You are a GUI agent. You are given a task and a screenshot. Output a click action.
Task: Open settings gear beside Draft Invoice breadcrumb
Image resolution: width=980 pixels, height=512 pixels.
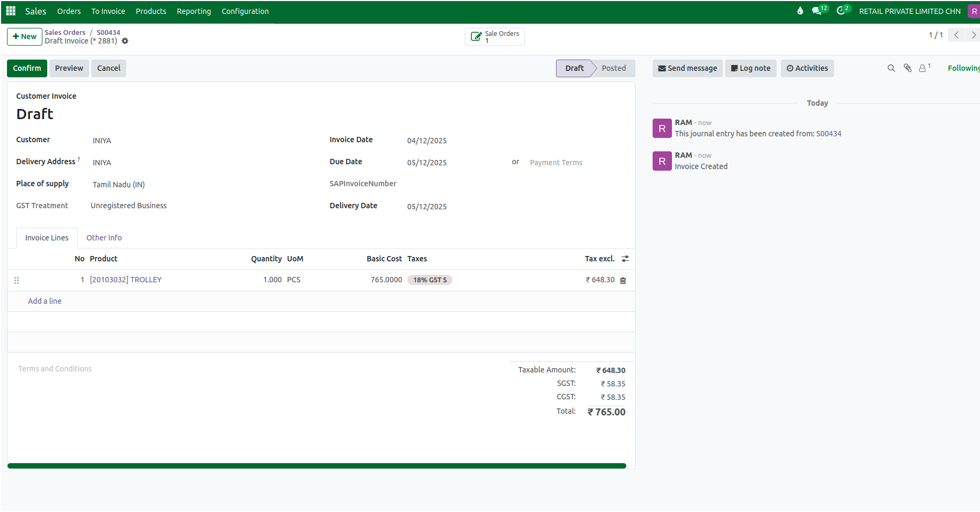coord(125,41)
